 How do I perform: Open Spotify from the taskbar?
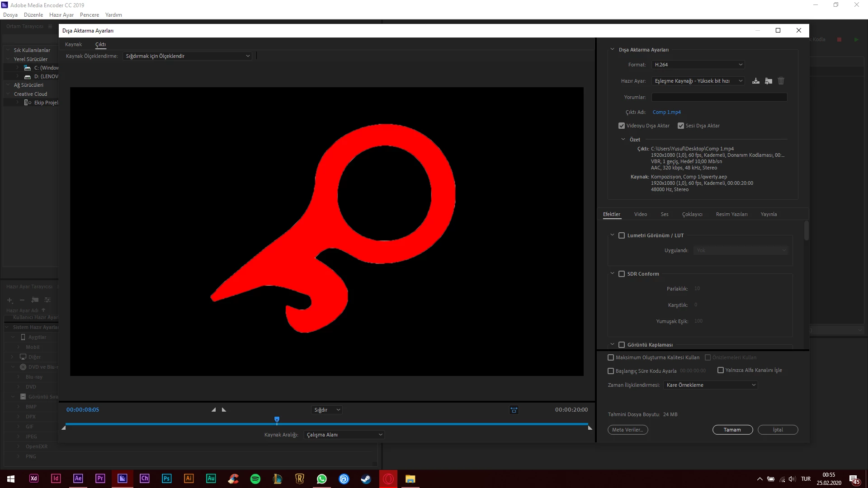click(255, 479)
